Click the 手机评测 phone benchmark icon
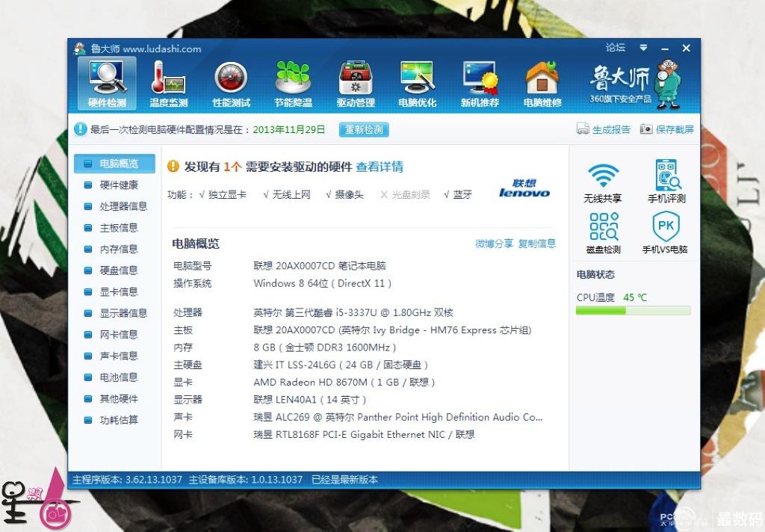765x532 pixels. click(x=667, y=175)
